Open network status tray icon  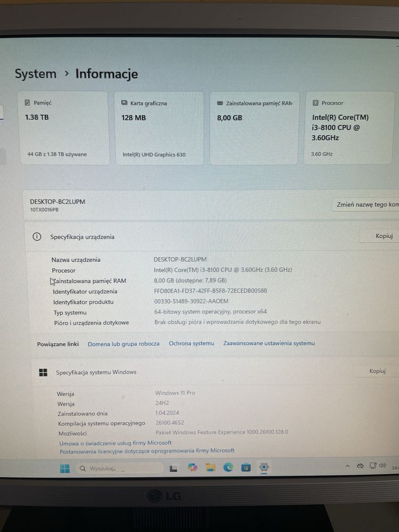pyautogui.click(x=372, y=466)
